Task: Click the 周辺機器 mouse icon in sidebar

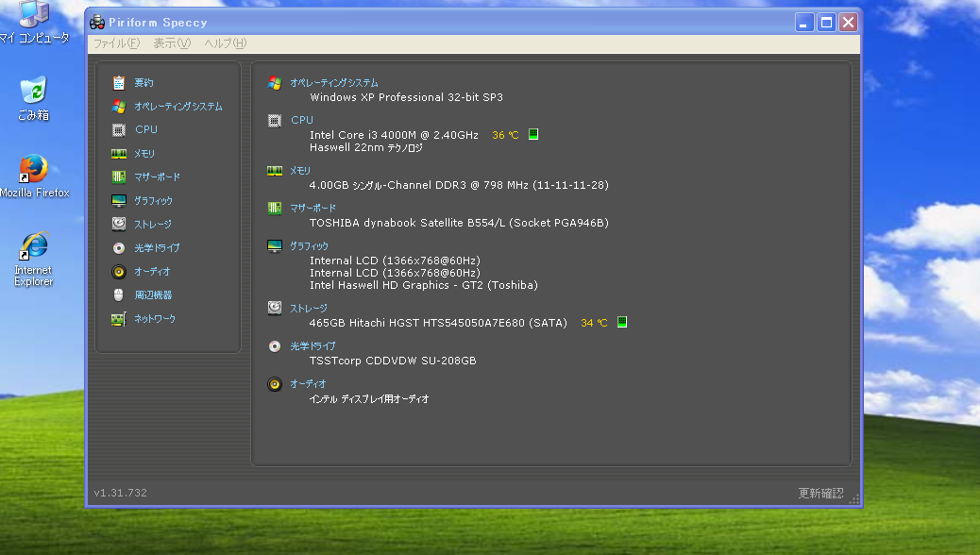Action: point(119,295)
